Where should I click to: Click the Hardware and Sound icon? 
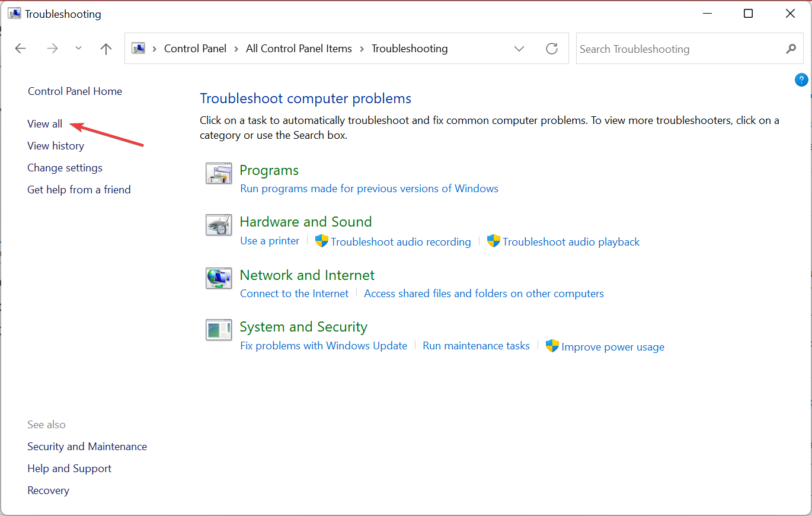[219, 225]
